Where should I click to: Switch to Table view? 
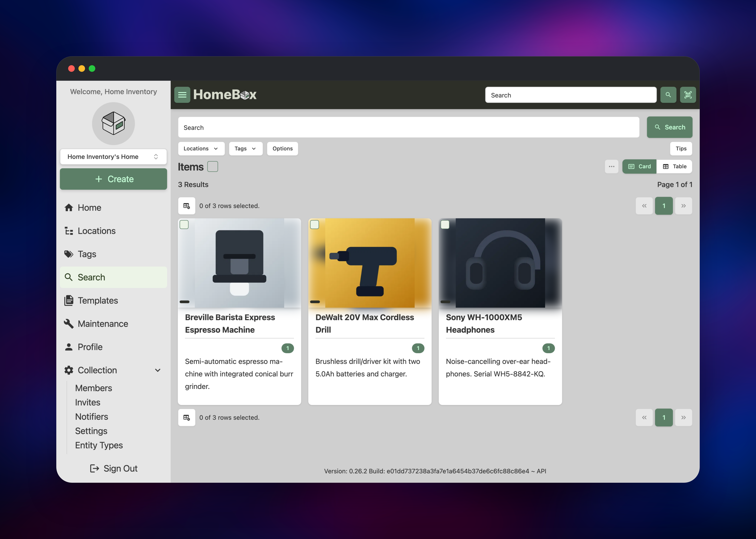[674, 167]
